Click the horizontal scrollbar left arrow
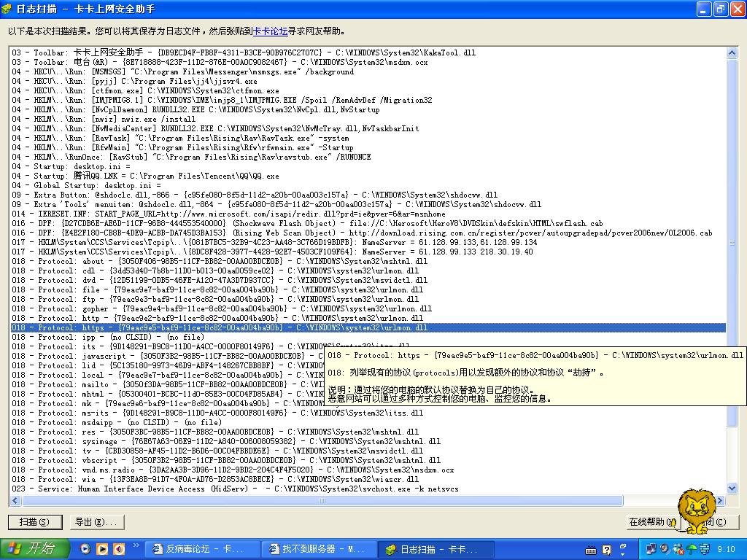 tap(15, 500)
